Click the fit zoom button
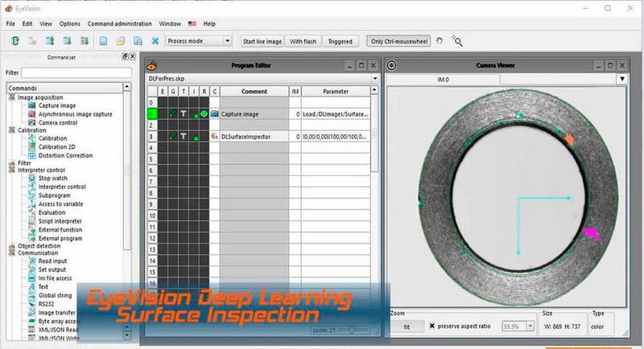 click(x=407, y=326)
